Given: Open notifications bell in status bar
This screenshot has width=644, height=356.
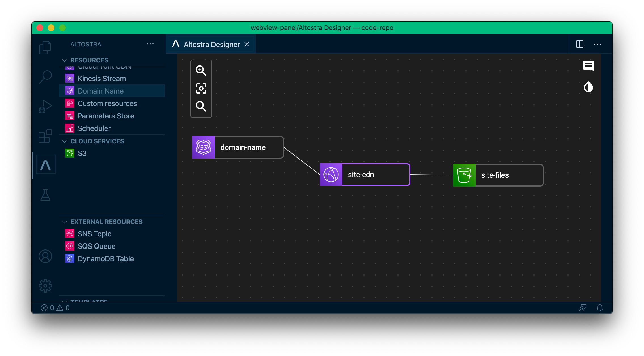Looking at the screenshot, I should (x=600, y=308).
